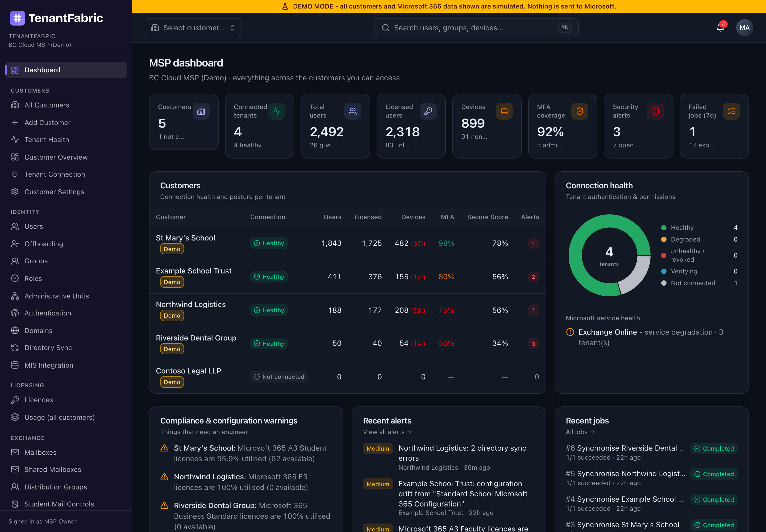Click the Licensed users key icon
766x532 pixels.
[x=428, y=111]
